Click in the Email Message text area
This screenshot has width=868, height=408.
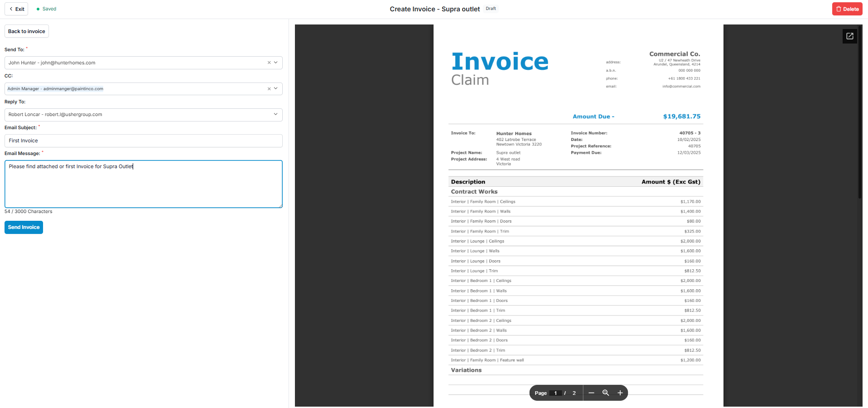(143, 186)
